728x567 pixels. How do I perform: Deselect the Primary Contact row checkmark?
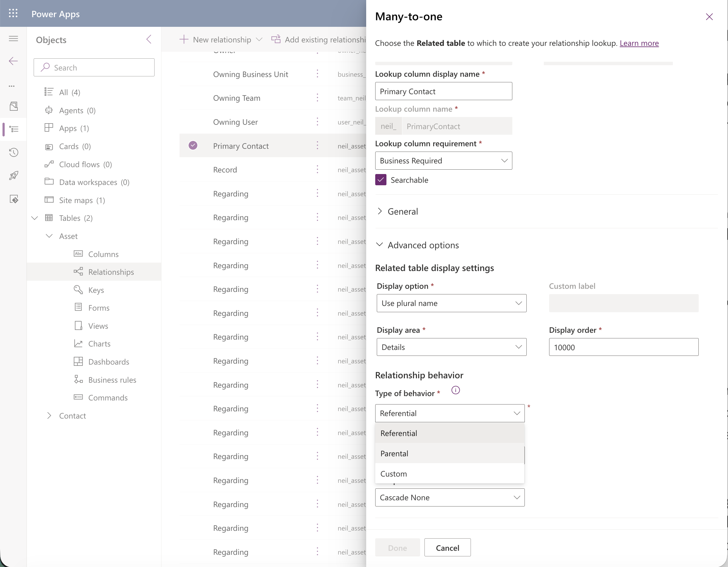193,145
